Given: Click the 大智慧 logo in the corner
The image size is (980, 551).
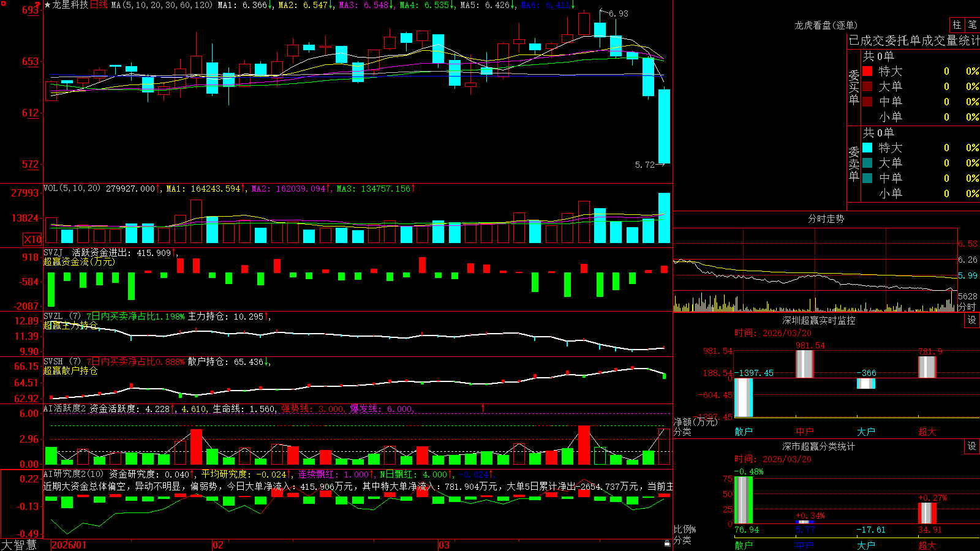Looking at the screenshot, I should (19, 545).
